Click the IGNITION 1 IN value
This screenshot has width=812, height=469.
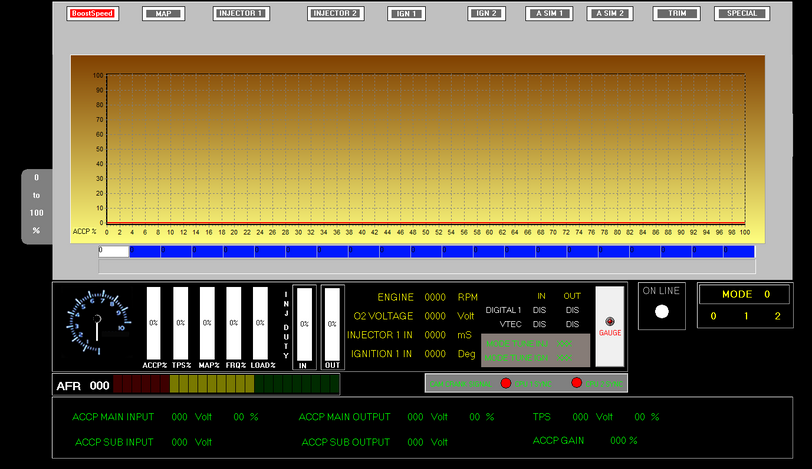[435, 354]
